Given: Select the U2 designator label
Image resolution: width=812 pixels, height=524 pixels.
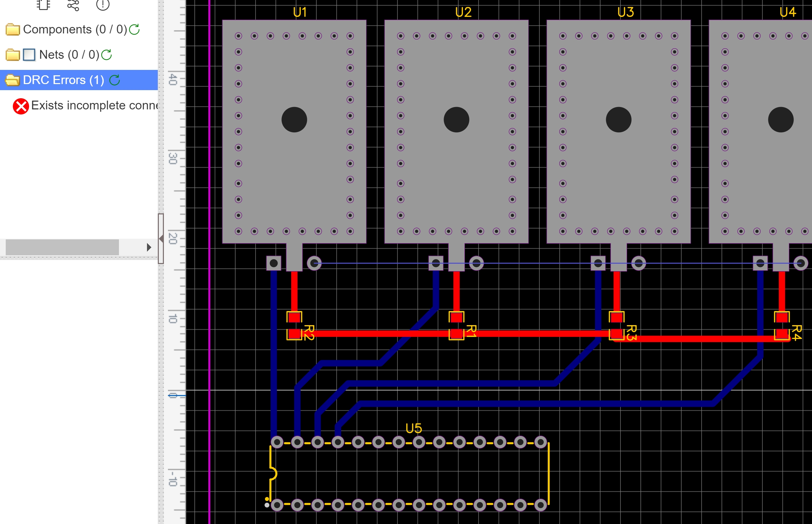Looking at the screenshot, I should point(463,12).
